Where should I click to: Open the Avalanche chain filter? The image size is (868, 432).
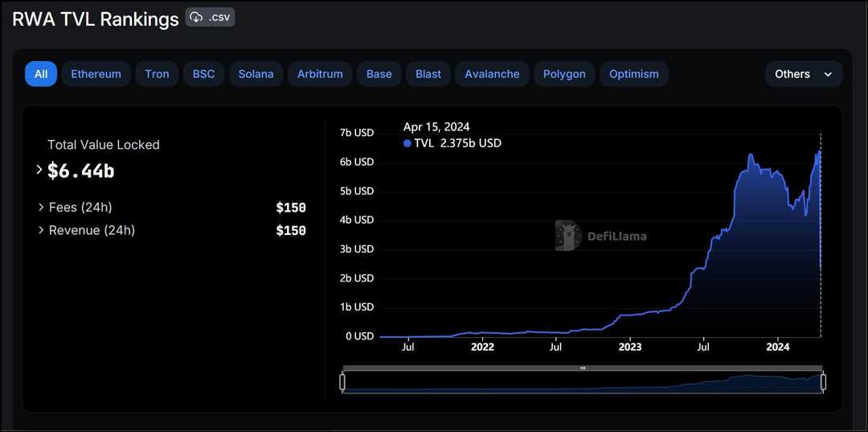click(492, 74)
